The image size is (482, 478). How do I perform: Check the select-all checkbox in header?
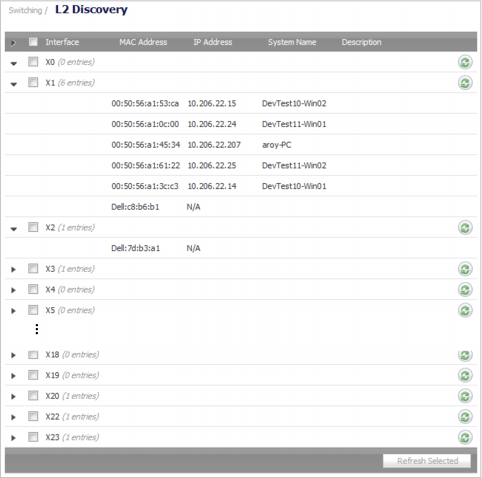pyautogui.click(x=33, y=41)
